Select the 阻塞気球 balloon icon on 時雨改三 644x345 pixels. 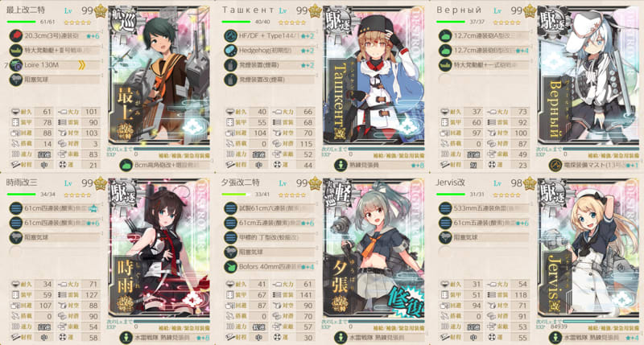(15, 237)
